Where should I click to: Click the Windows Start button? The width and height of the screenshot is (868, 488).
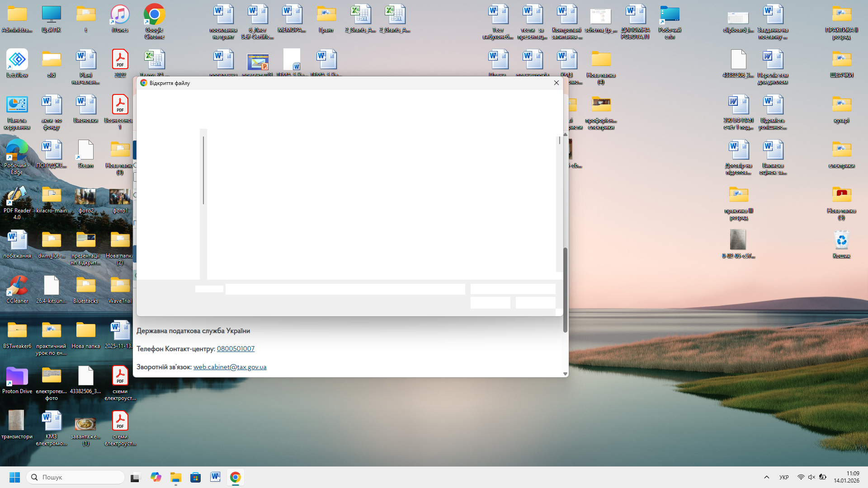(x=14, y=477)
